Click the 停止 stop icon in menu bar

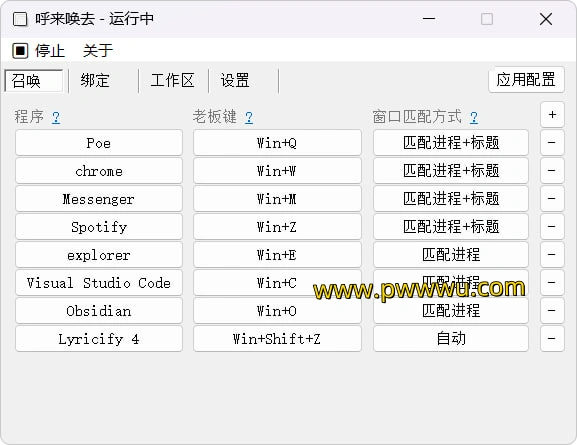(x=20, y=50)
